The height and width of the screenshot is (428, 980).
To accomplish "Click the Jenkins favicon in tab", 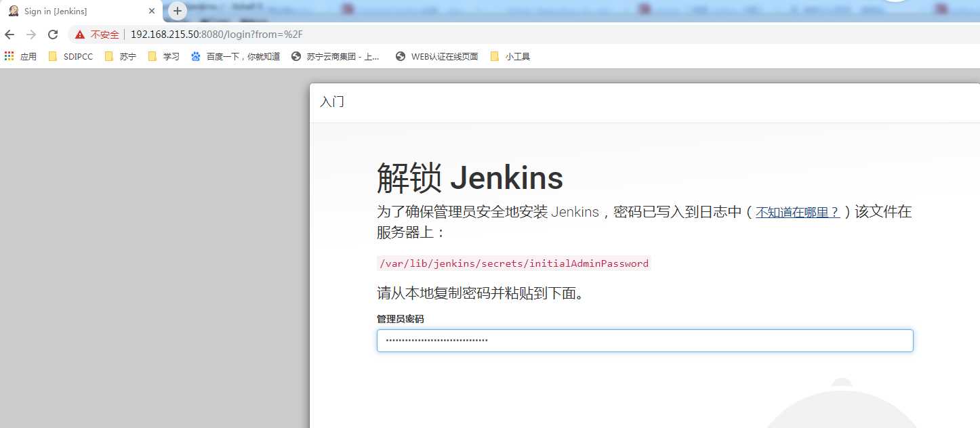I will [14, 12].
